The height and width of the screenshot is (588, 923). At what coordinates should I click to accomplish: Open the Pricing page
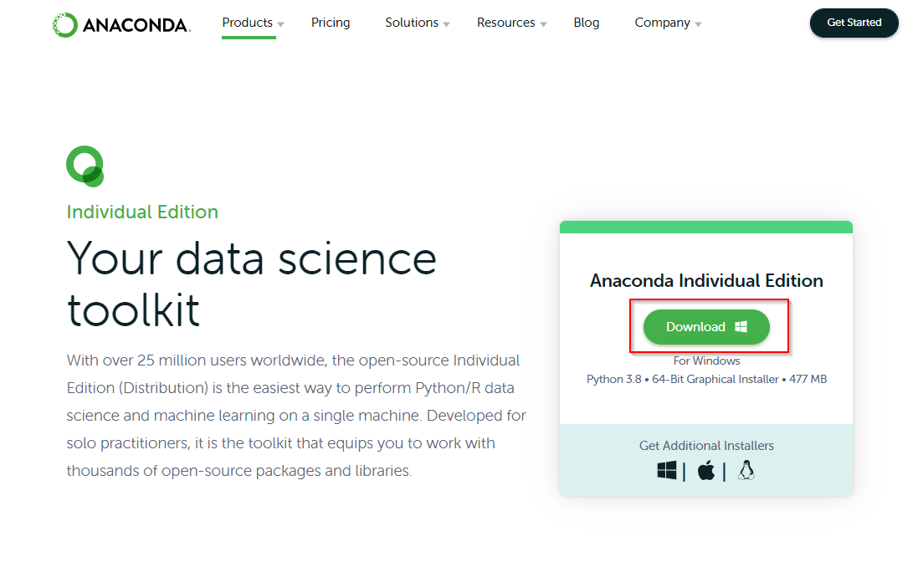tap(331, 23)
